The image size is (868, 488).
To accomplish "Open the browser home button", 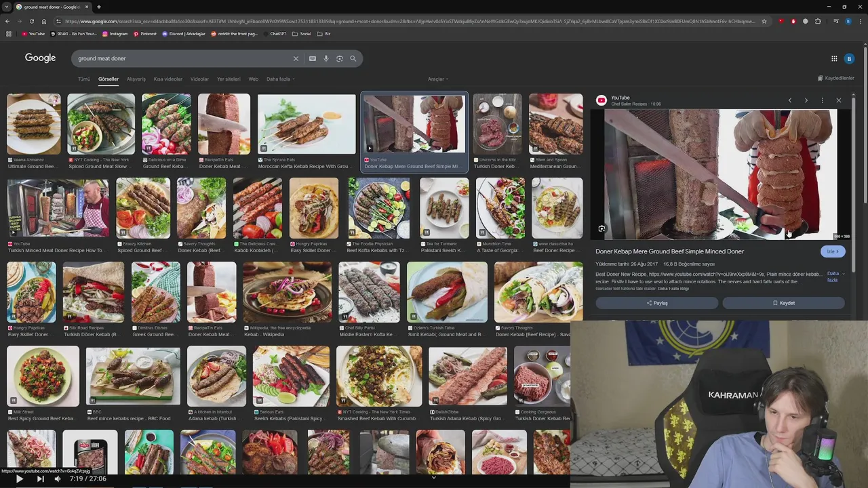I will point(44,21).
